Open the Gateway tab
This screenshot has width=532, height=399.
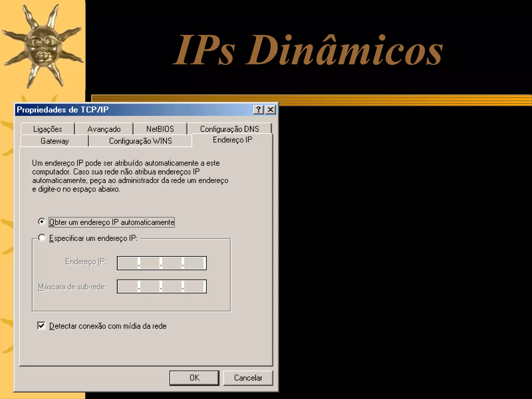click(x=55, y=141)
